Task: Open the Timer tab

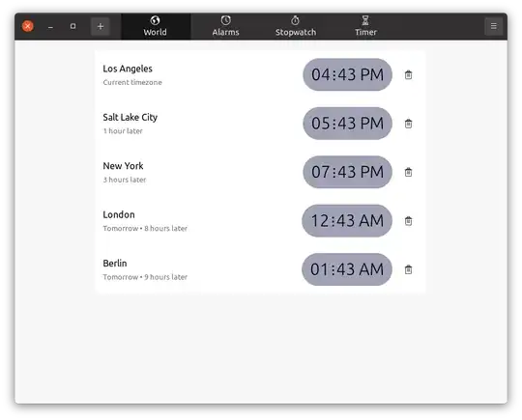Action: 365,26
